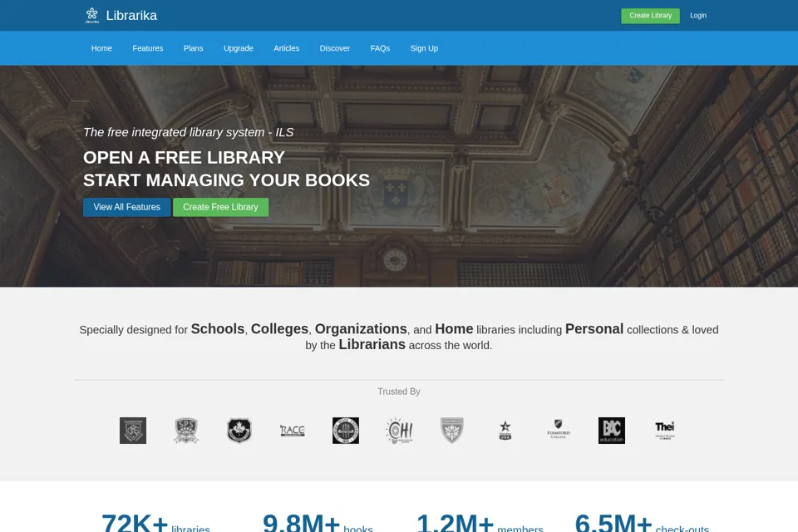The image size is (798, 532).
Task: Click the green Create Library button
Action: [x=650, y=15]
